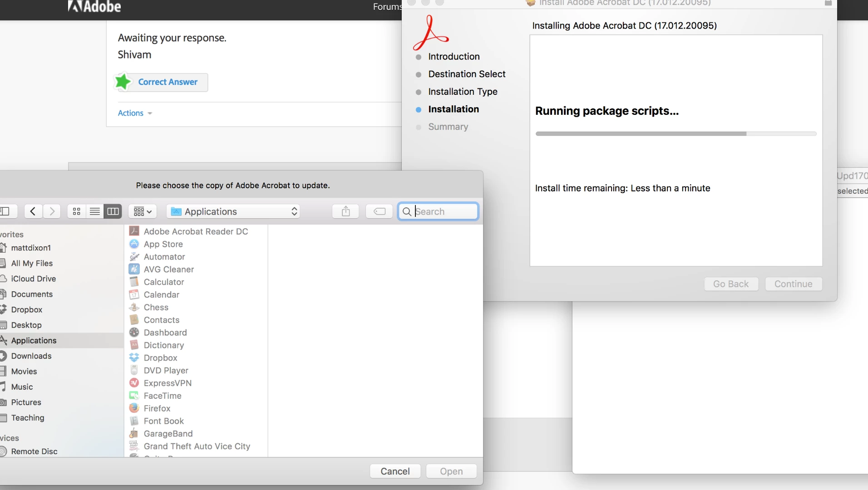
Task: Select the ExpressVPN icon
Action: [x=134, y=383]
